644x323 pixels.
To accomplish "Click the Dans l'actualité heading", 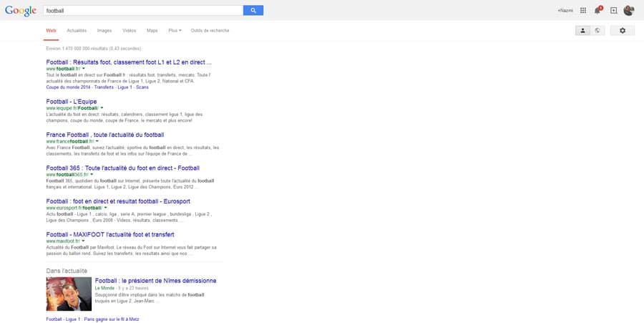I will pyautogui.click(x=67, y=271).
